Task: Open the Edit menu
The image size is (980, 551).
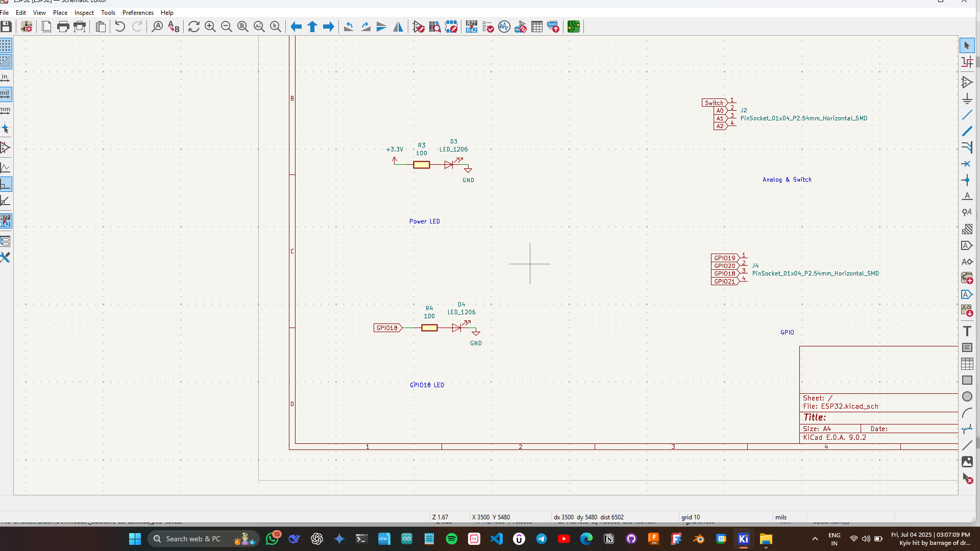Action: tap(21, 13)
